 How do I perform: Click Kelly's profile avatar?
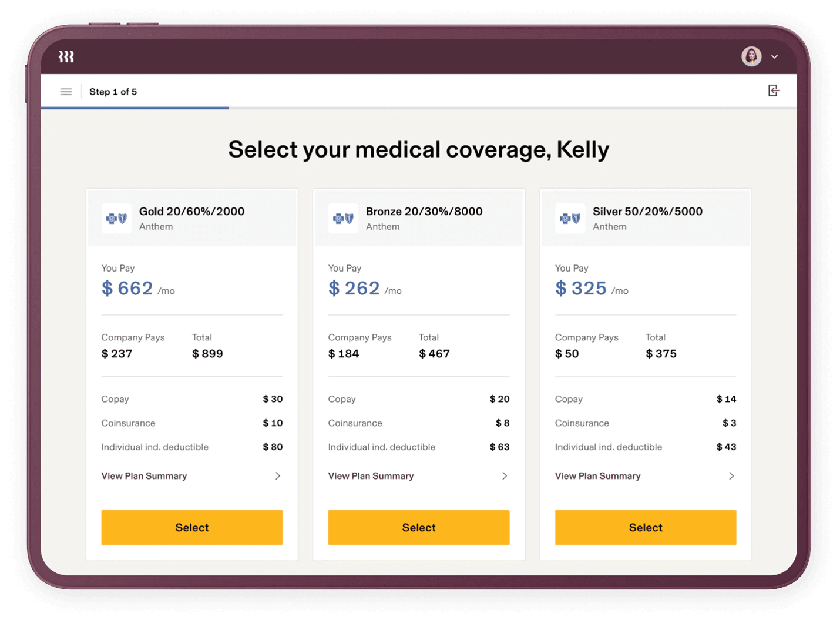coord(751,56)
